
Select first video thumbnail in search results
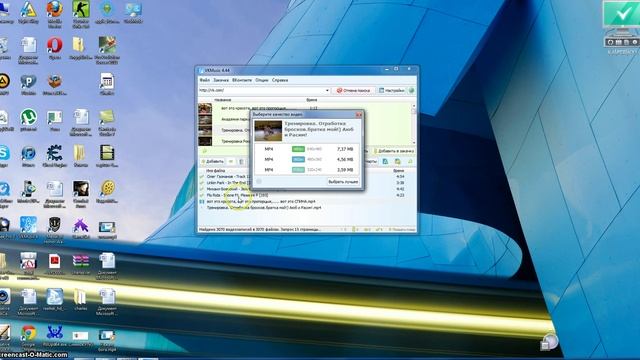click(205, 109)
